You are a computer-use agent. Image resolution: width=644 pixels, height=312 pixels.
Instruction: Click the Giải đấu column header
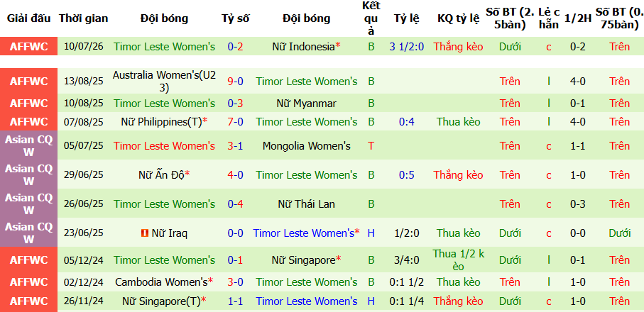click(28, 18)
